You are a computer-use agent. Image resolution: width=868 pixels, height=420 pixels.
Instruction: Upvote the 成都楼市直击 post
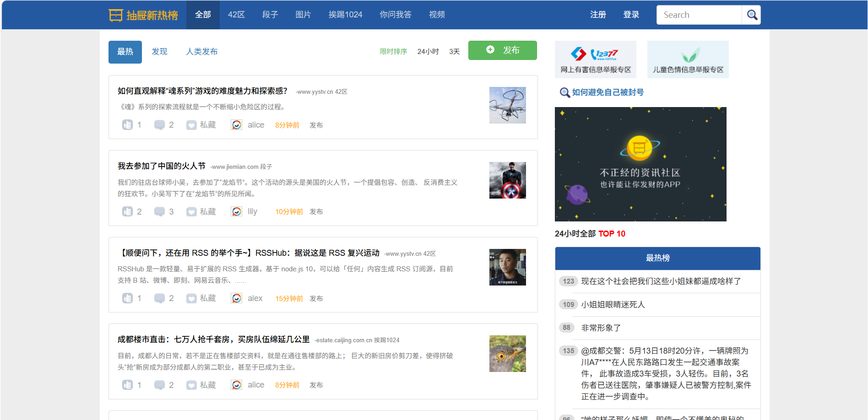128,385
